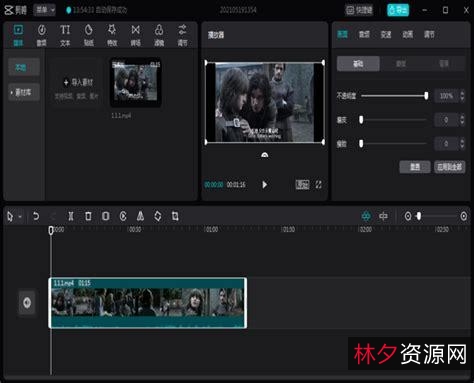This screenshot has width=474, height=383.
Task: Adjust the 磨皮 skin smoothing slider
Action: click(x=393, y=119)
